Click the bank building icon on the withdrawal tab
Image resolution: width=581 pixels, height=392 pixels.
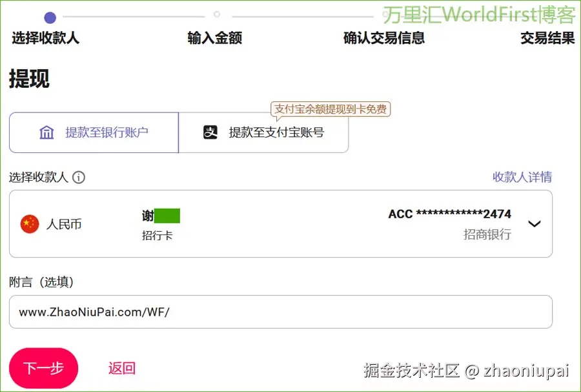pos(46,132)
